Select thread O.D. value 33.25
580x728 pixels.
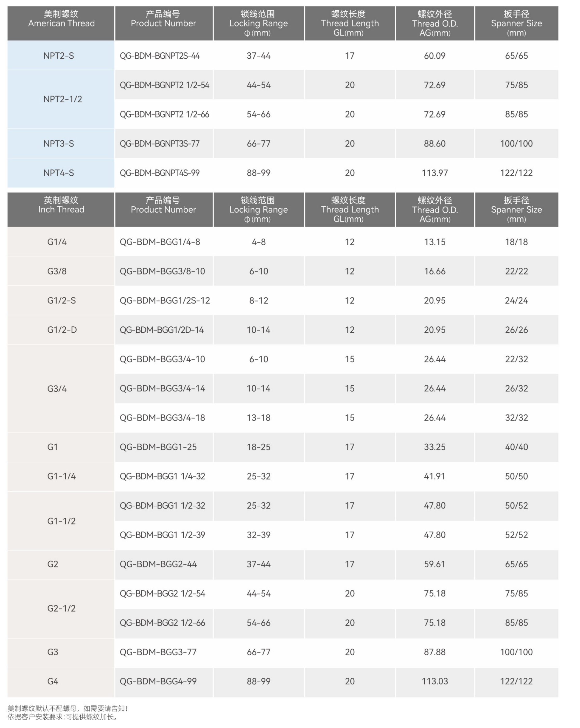[x=434, y=447]
